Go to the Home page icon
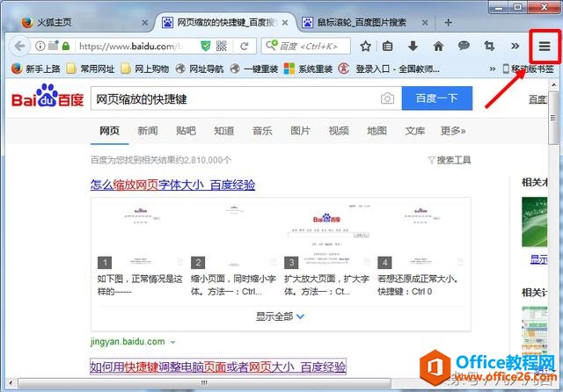The height and width of the screenshot is (392, 563). coord(438,46)
